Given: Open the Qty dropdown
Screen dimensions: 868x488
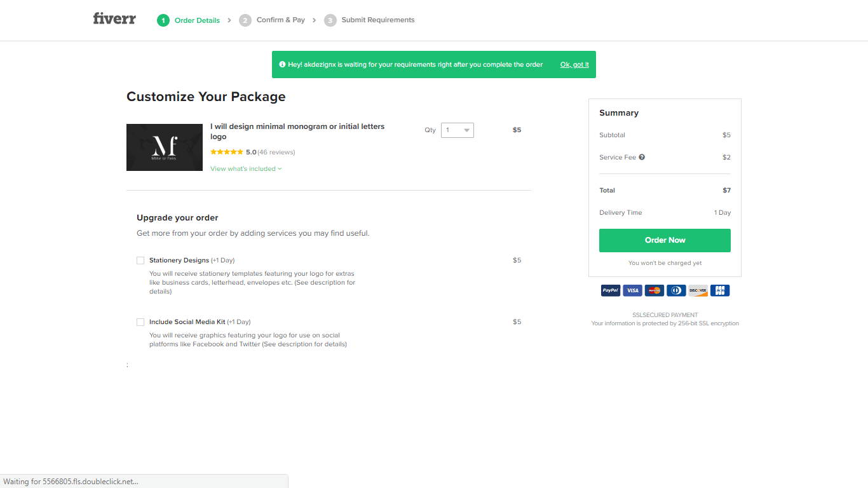Looking at the screenshot, I should [x=458, y=130].
